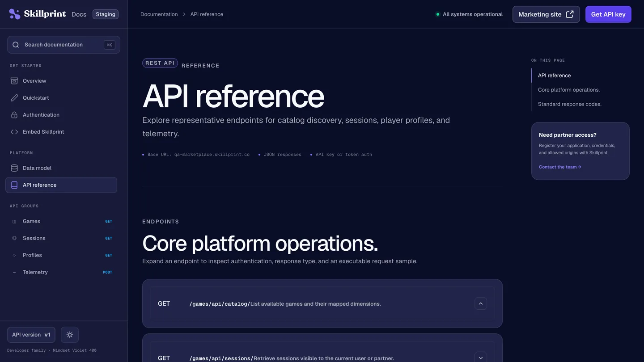Click the ⌘K shortcut badge
This screenshot has height=362, width=644.
110,45
